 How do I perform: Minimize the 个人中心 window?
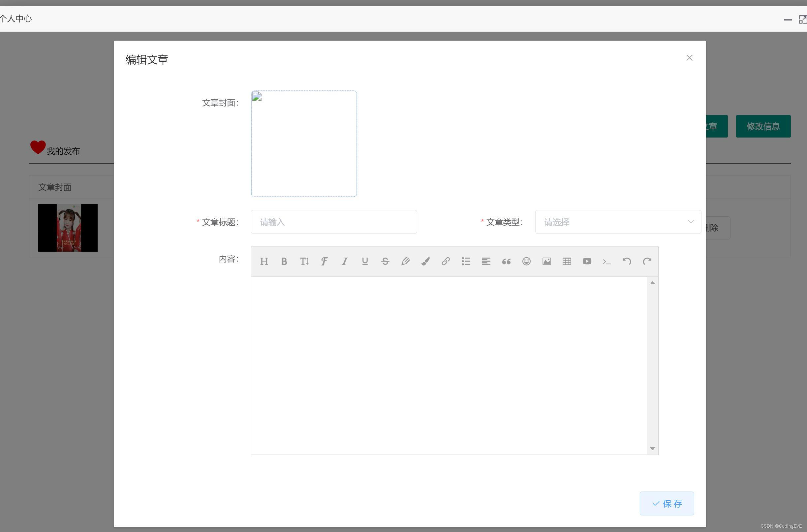788,20
